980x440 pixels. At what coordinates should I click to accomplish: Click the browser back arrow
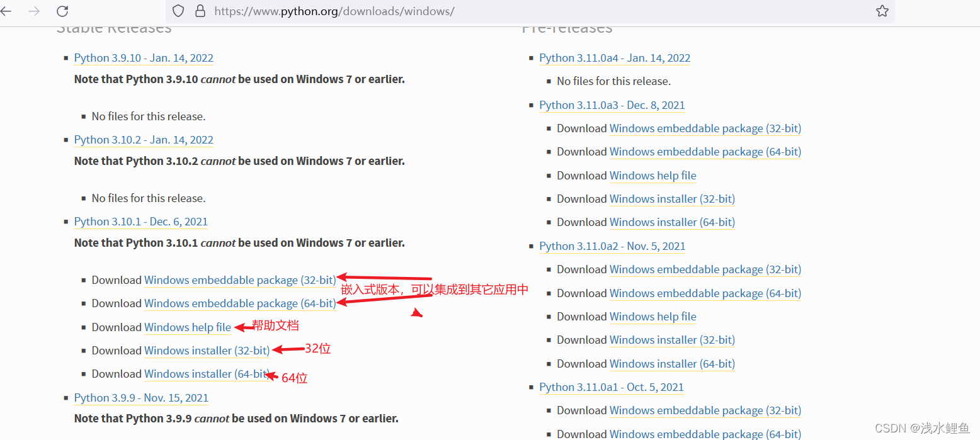click(x=6, y=11)
